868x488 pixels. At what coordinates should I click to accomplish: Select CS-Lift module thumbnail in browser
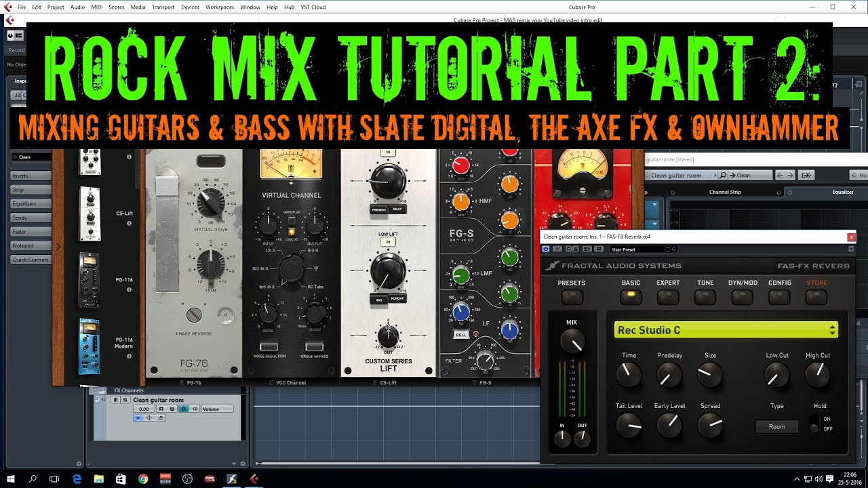(x=90, y=214)
